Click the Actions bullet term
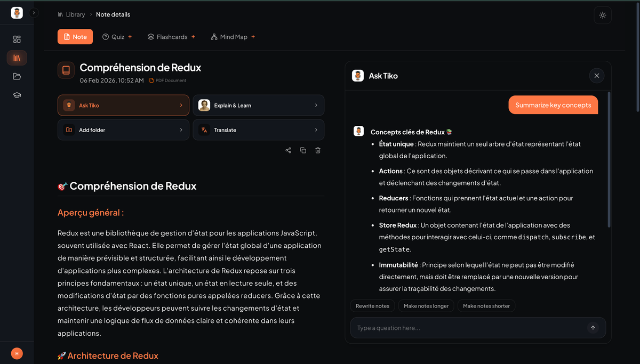This screenshot has height=364, width=640. point(391,171)
